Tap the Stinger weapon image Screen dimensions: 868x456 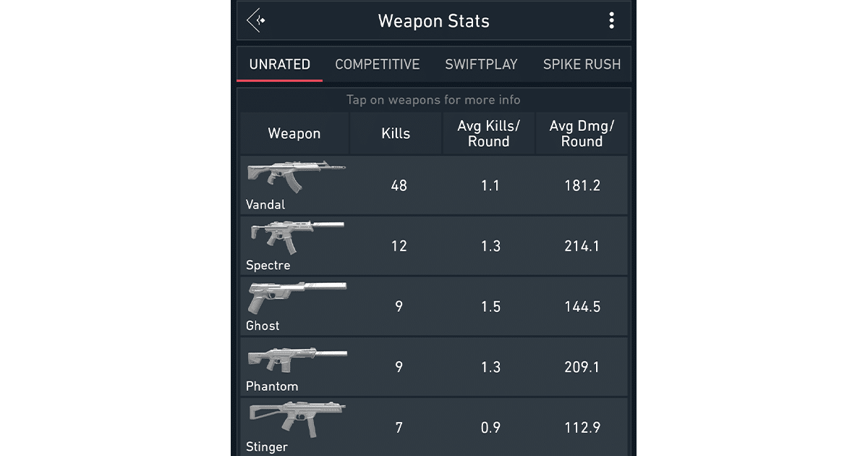click(297, 419)
